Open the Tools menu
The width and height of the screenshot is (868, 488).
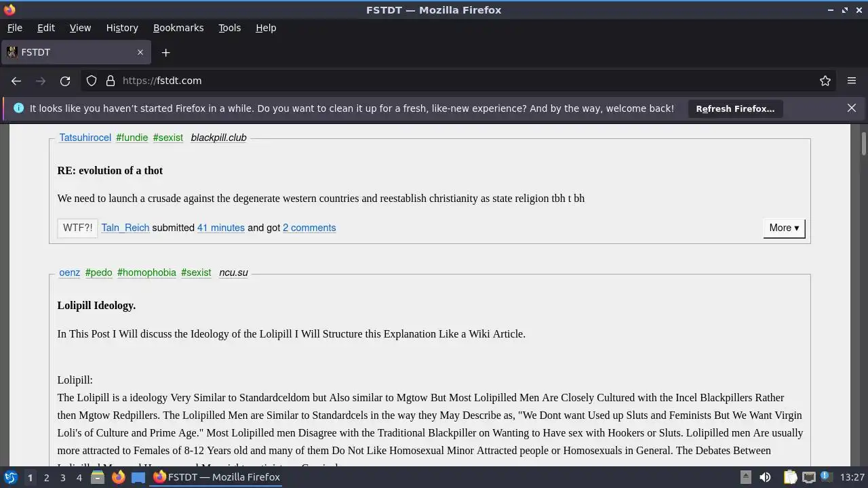pyautogui.click(x=229, y=28)
